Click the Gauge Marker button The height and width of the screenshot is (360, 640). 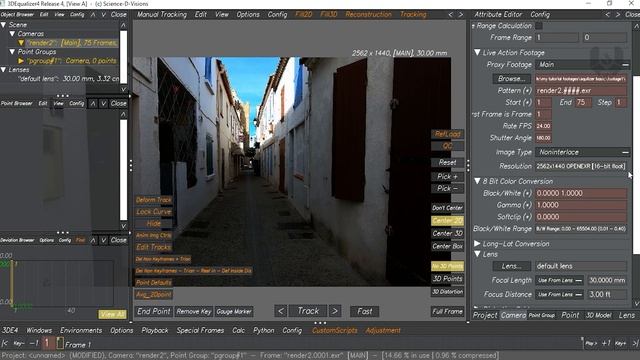pyautogui.click(x=234, y=311)
